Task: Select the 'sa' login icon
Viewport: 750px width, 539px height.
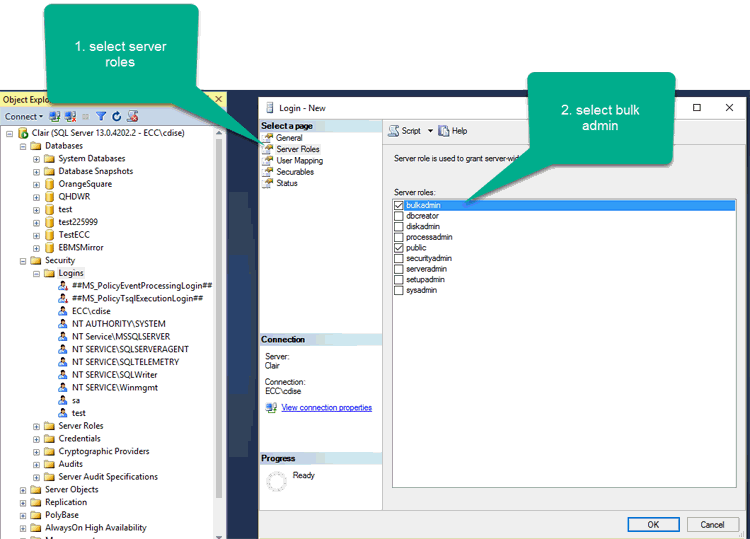Action: coord(63,400)
